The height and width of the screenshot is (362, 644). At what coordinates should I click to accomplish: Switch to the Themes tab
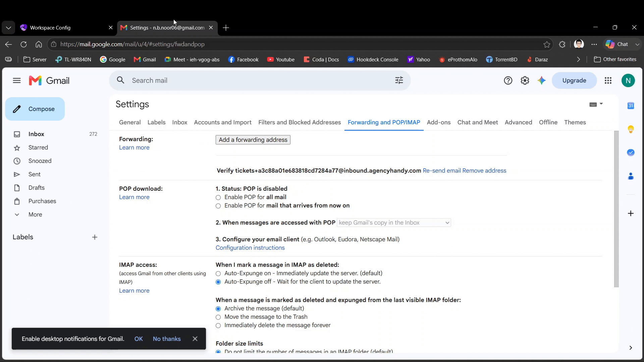coord(575,122)
